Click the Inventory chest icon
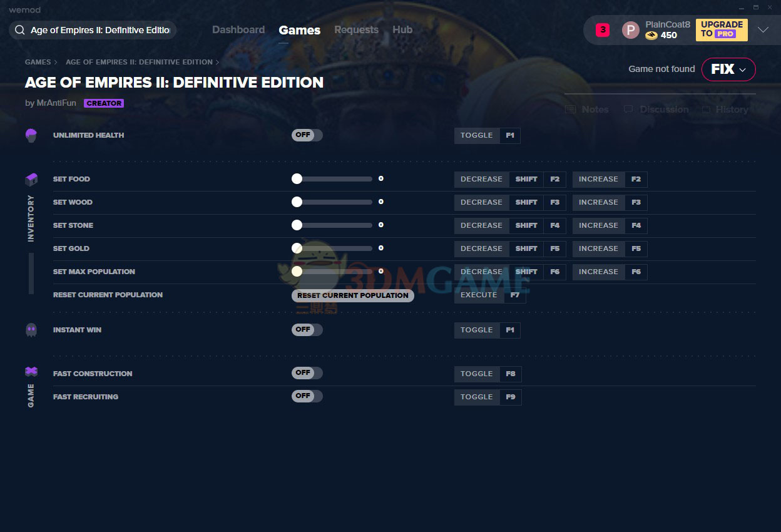781x532 pixels. click(31, 180)
